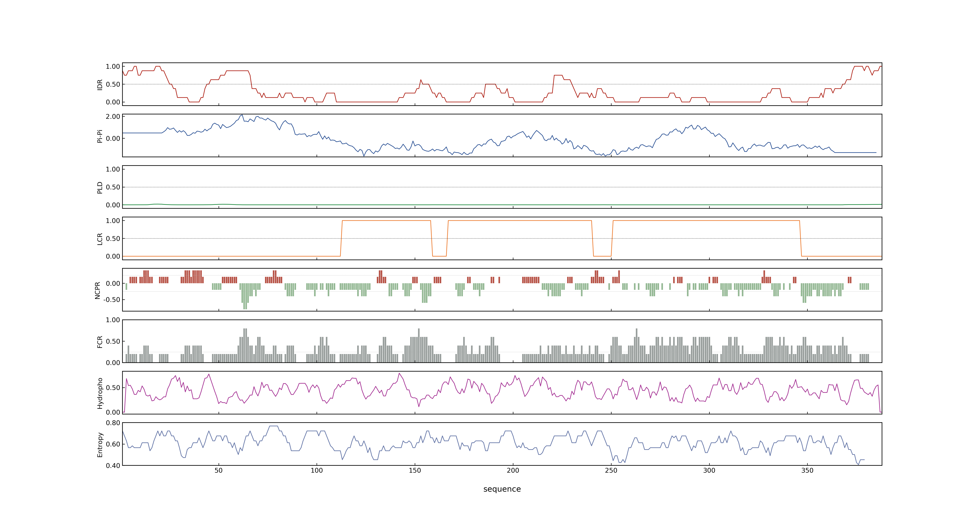Click the x-axis tick label 250
This screenshot has height=523, width=980.
coord(611,470)
